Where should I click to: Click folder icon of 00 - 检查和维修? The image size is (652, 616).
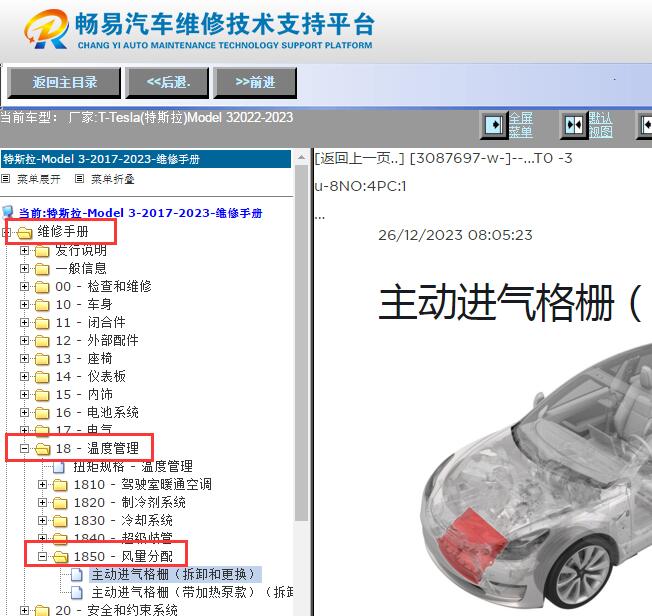[42, 287]
